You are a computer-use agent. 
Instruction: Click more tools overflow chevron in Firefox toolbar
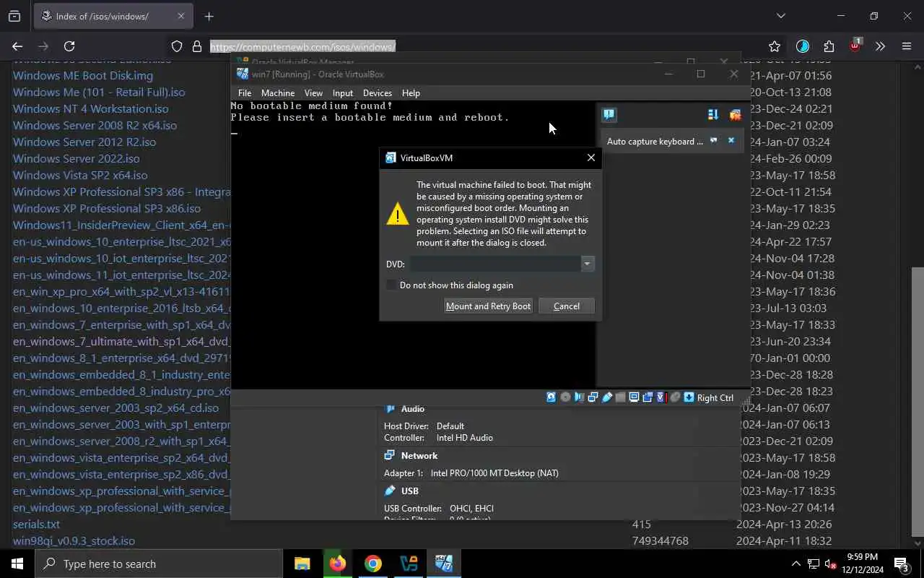(x=880, y=46)
